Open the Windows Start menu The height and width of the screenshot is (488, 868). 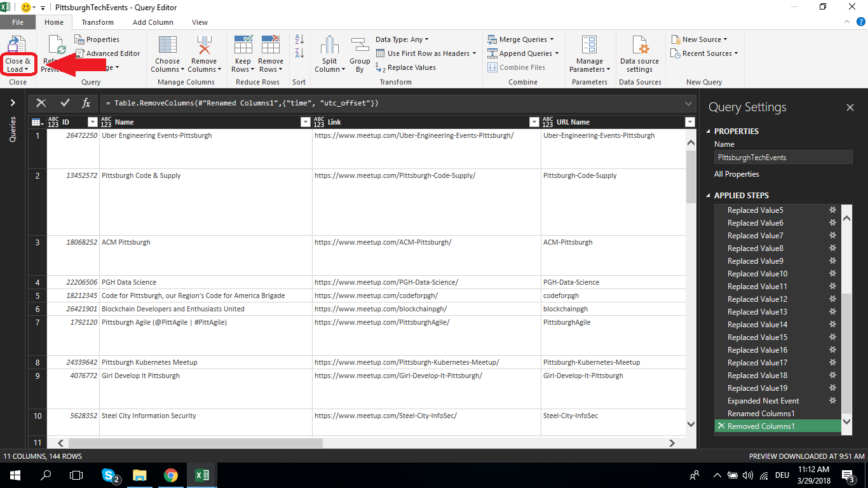tap(15, 475)
